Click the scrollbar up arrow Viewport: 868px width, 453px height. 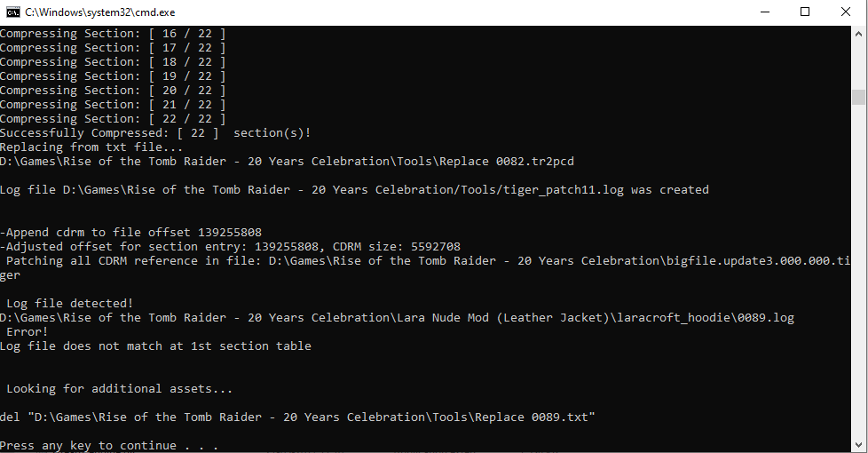pos(858,33)
